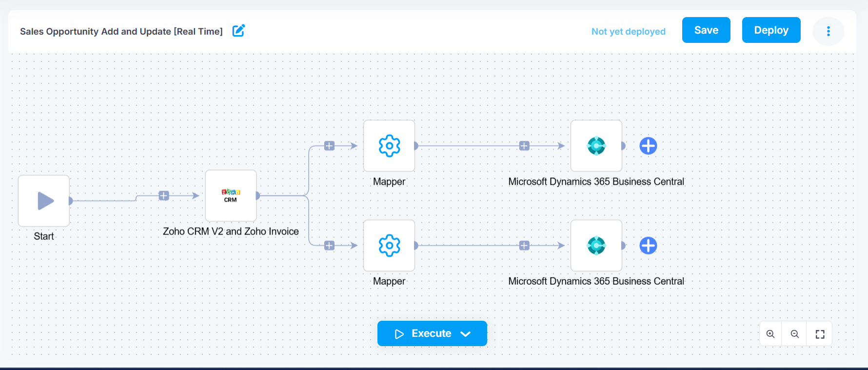Image resolution: width=868 pixels, height=370 pixels.
Task: Click the lower Mapper output port
Action: click(x=416, y=245)
